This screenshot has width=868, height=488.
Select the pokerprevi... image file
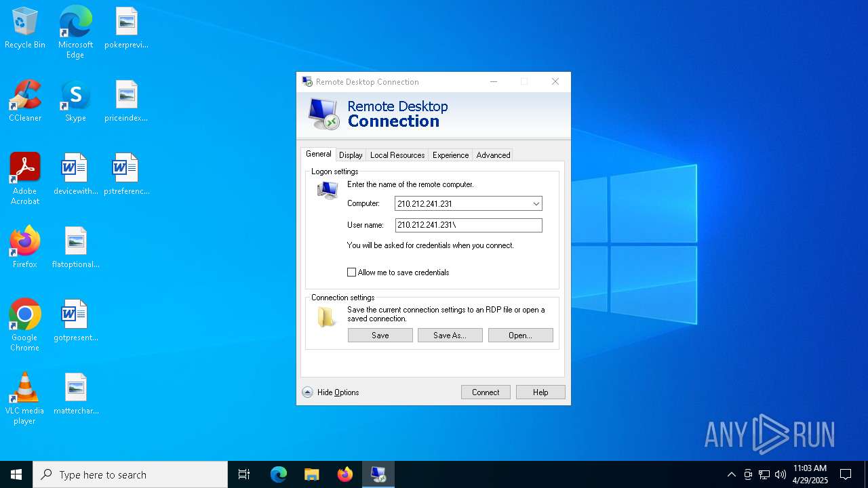[126, 28]
